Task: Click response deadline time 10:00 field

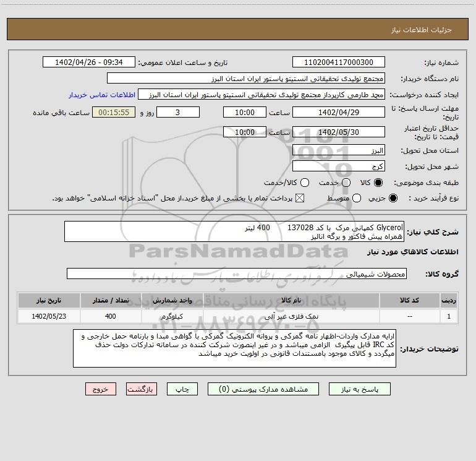Action: [245, 112]
